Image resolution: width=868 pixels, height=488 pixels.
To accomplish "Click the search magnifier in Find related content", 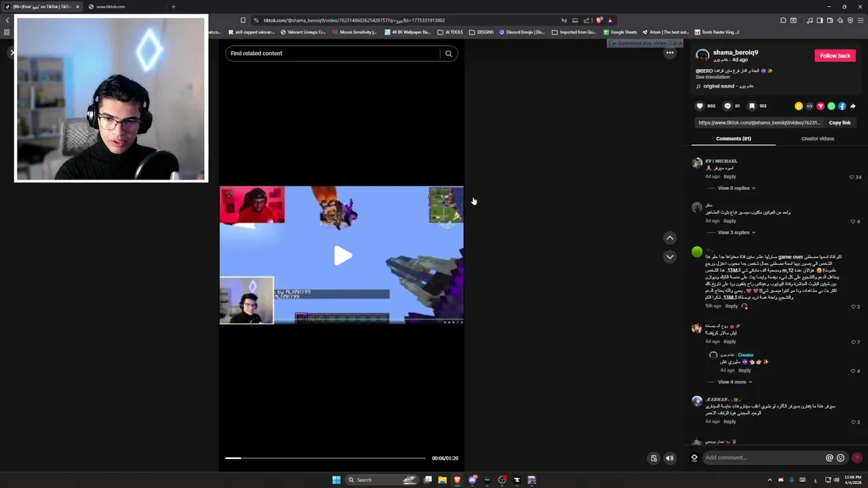I will pos(448,54).
